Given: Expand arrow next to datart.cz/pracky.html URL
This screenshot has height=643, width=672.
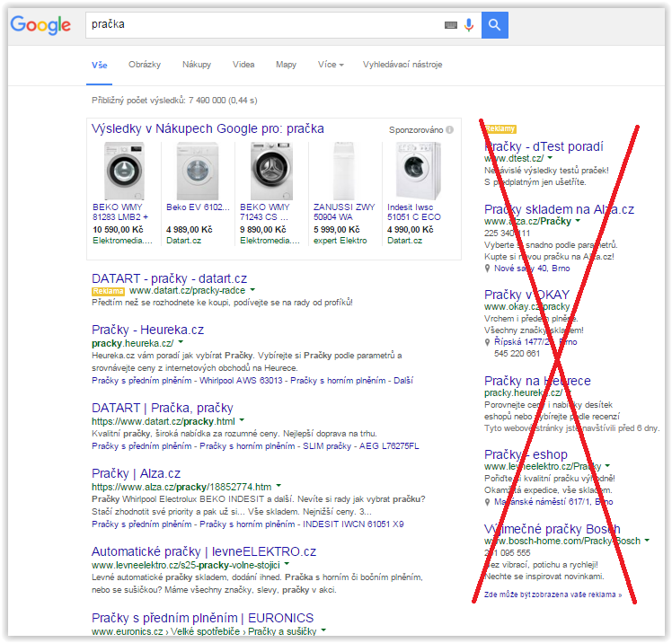Looking at the screenshot, I should 243,419.
